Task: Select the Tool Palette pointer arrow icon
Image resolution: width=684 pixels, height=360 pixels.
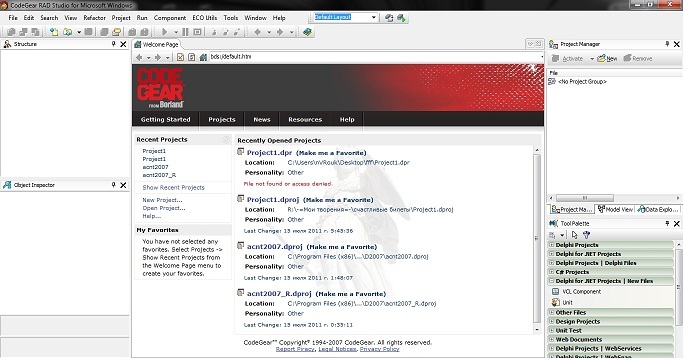Action: tap(575, 235)
